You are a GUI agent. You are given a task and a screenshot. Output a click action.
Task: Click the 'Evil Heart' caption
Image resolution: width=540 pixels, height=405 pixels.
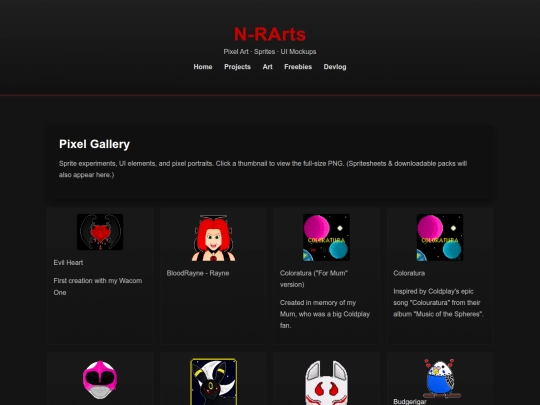click(68, 262)
